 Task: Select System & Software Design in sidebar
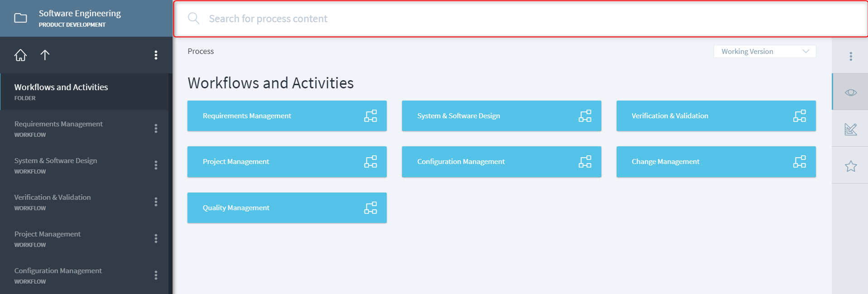(56, 161)
